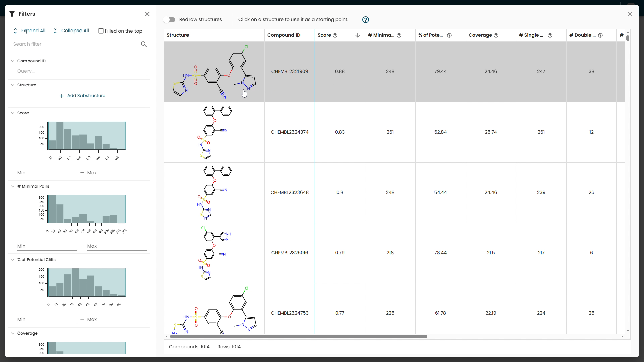
Task: Click the help icon next to # Single Bonds header
Action: point(550,35)
